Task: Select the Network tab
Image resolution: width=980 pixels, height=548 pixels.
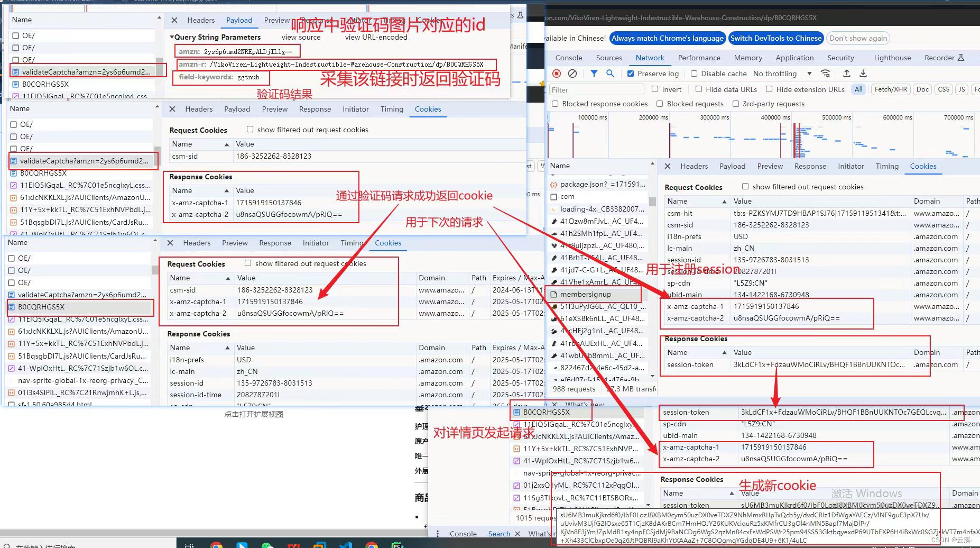Action: [650, 58]
